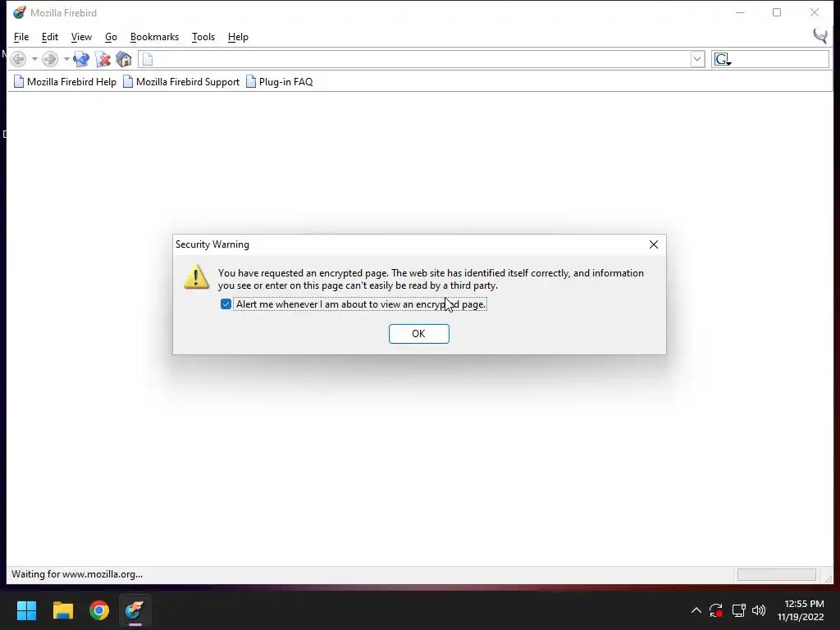840x630 pixels.
Task: Show hidden system tray icons
Action: (x=696, y=610)
